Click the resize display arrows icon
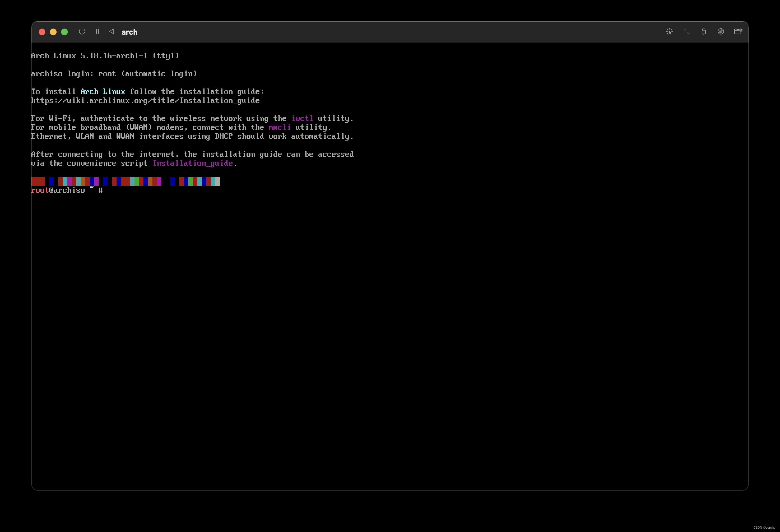This screenshot has width=780, height=532. 686,32
